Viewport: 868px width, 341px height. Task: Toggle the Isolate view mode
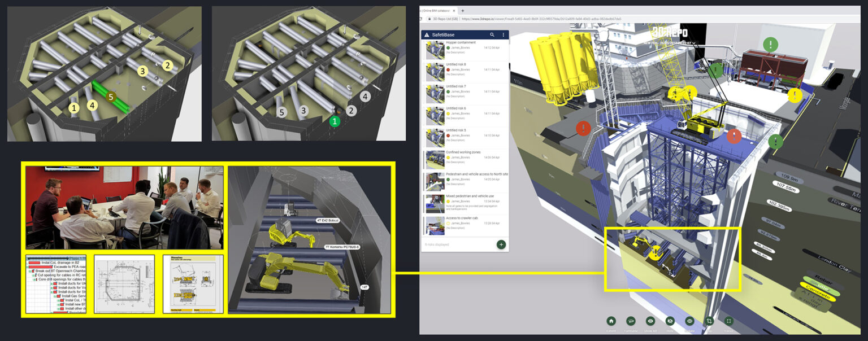tap(690, 321)
